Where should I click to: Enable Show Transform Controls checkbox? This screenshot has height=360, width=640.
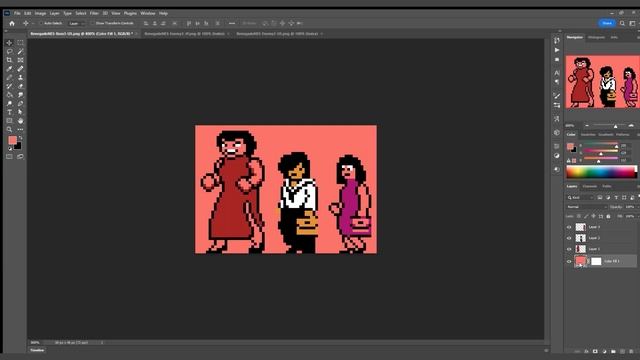pos(92,23)
